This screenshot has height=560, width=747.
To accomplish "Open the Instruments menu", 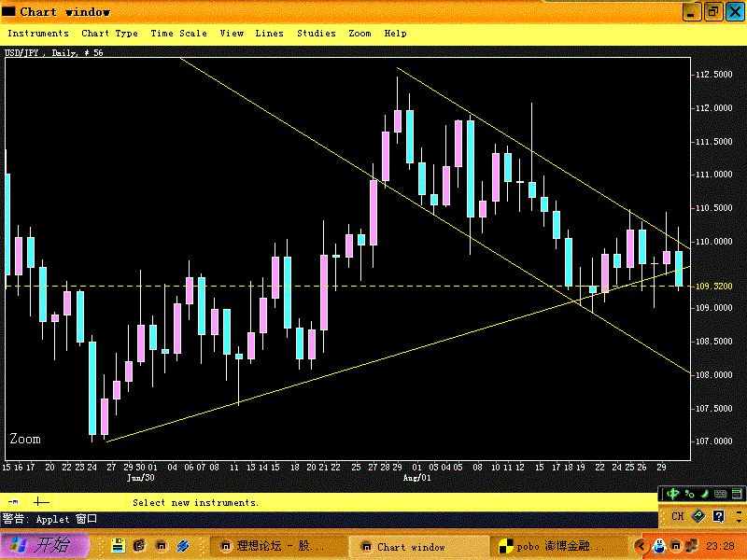I will [x=38, y=34].
